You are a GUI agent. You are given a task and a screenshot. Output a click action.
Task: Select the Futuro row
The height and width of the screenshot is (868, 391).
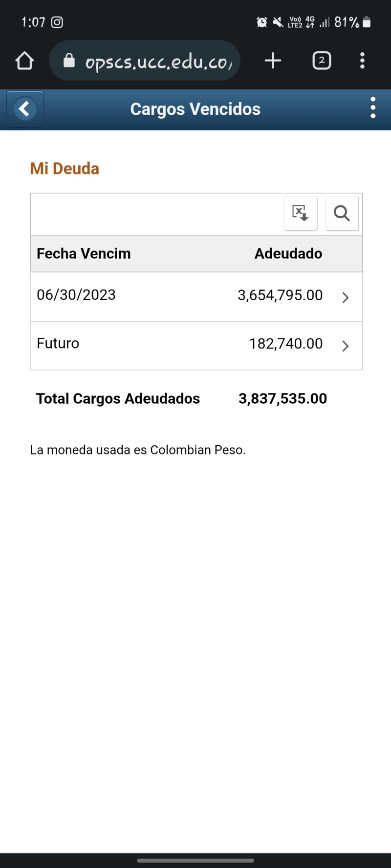[196, 346]
